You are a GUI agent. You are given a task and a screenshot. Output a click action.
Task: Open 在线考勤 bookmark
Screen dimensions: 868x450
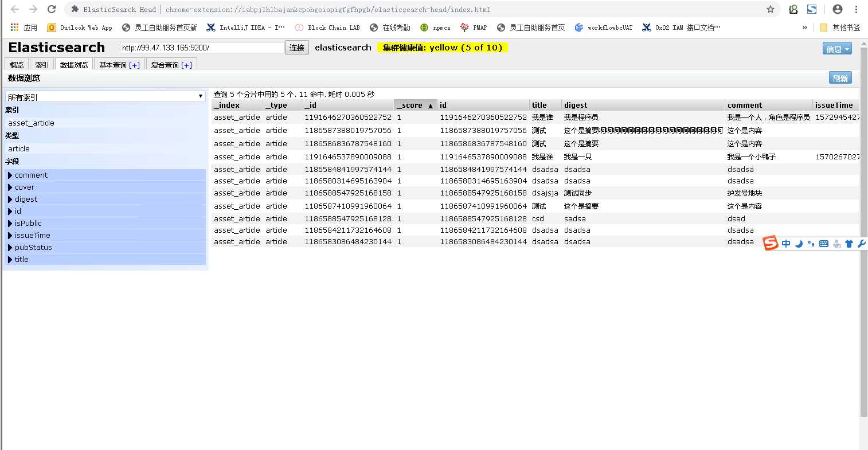(x=390, y=27)
